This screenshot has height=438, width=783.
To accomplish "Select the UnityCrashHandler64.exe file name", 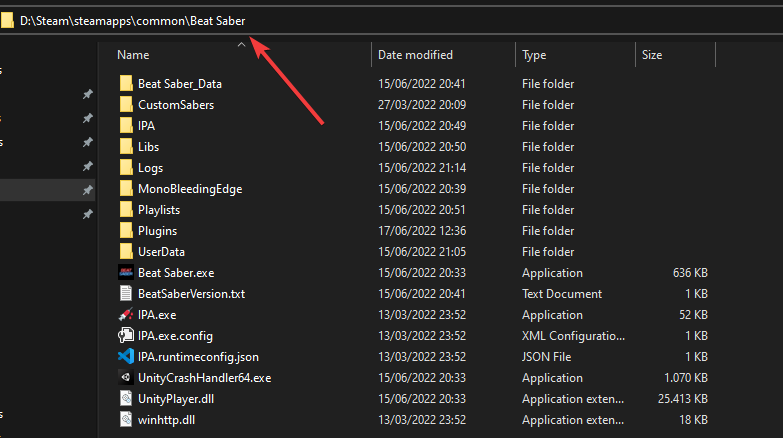I will point(204,378).
